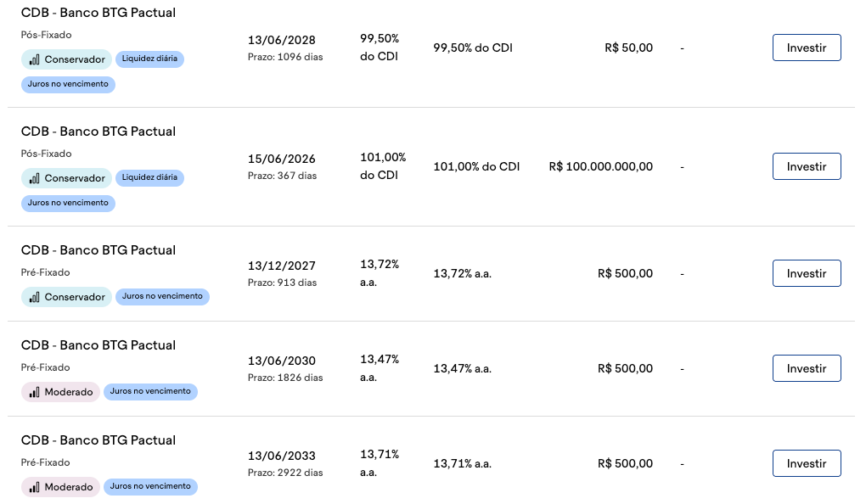This screenshot has height=504, width=866.
Task: Click Pós-Fixado label in 13/06/2028 row
Action: point(47,35)
